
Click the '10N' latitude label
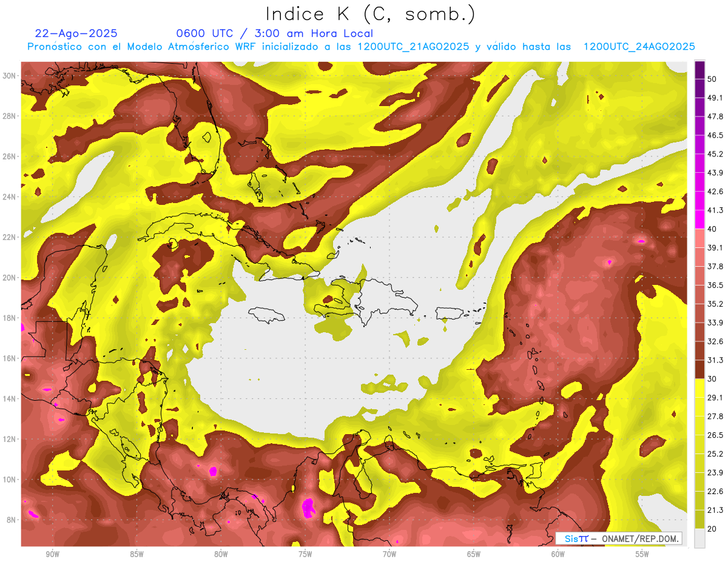(x=10, y=480)
